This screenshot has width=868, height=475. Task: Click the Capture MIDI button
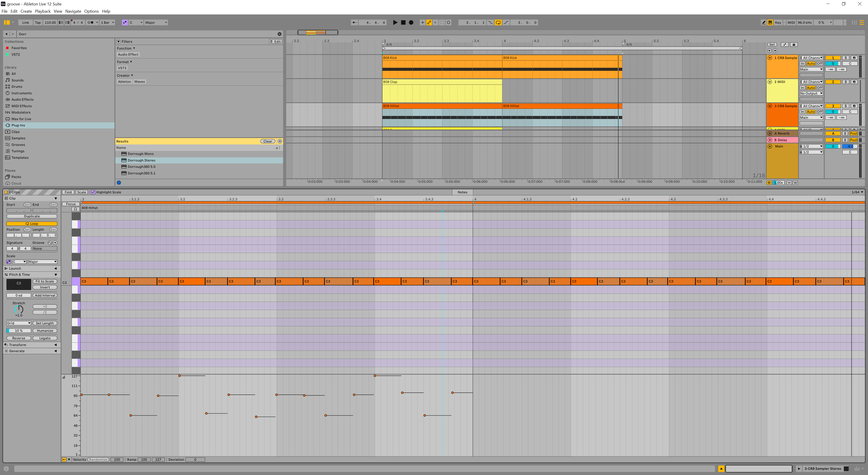[442, 23]
